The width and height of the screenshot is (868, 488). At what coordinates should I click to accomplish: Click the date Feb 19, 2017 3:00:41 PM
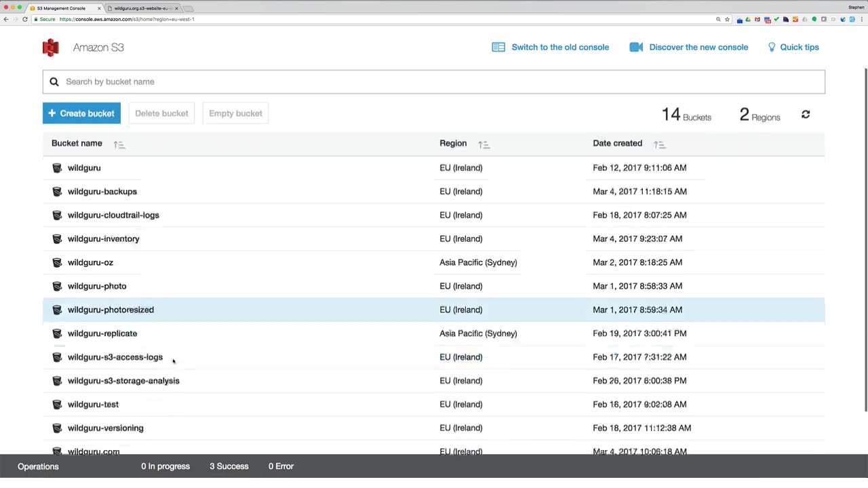click(639, 333)
